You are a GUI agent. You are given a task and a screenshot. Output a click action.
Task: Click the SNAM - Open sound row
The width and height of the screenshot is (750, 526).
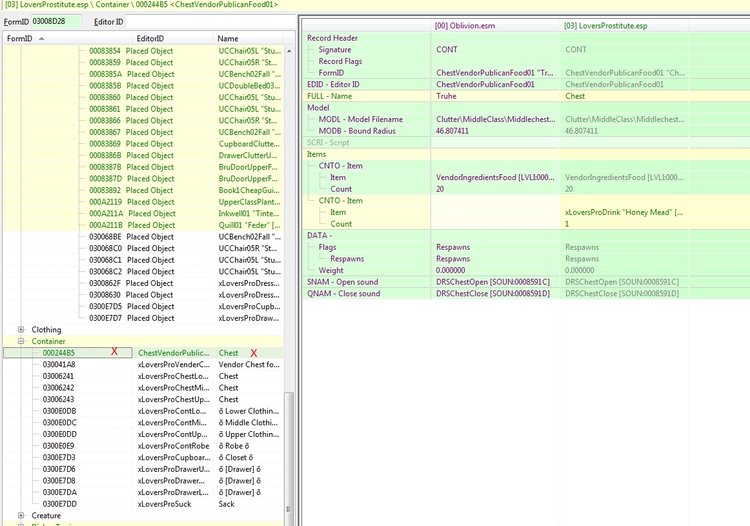[x=526, y=282]
